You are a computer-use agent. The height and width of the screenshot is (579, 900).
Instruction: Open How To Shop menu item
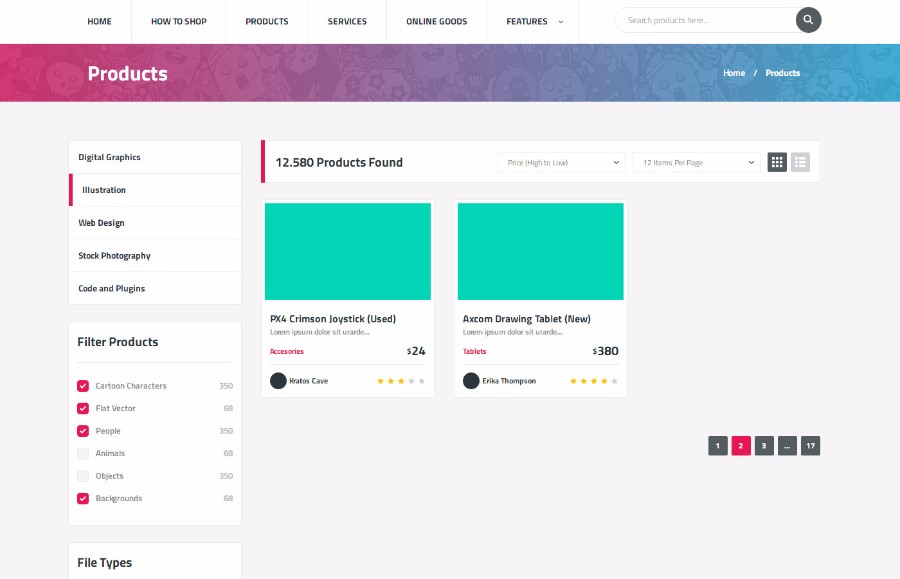click(179, 21)
